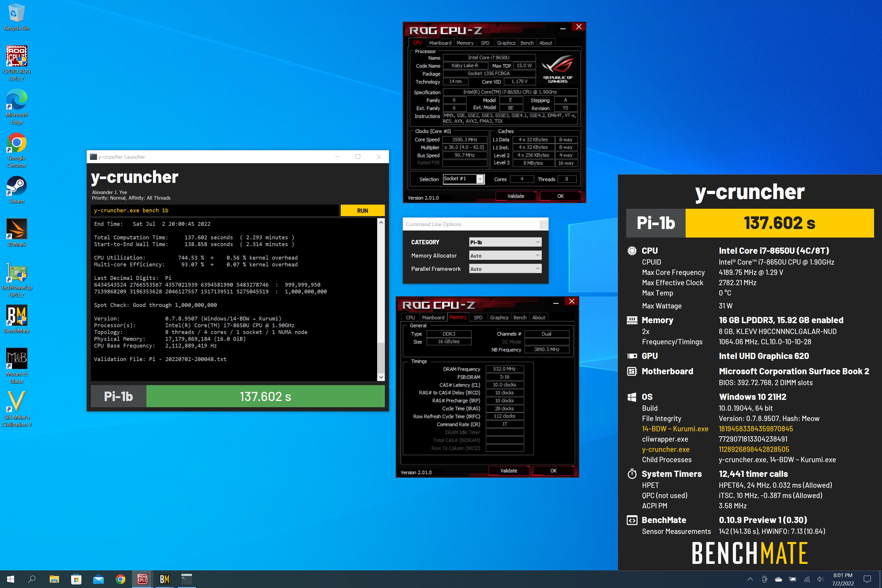Open network Wi-Fi tray icon
The image size is (882, 588).
tap(807, 579)
